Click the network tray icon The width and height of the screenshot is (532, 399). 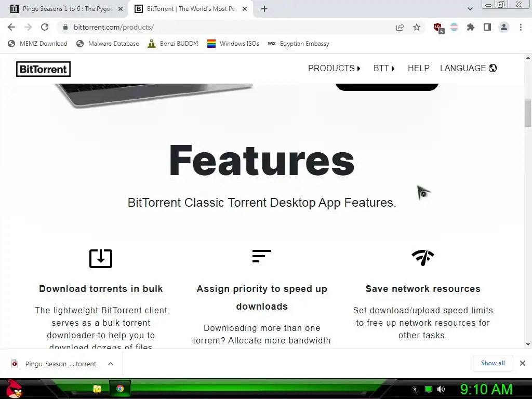[x=429, y=389]
